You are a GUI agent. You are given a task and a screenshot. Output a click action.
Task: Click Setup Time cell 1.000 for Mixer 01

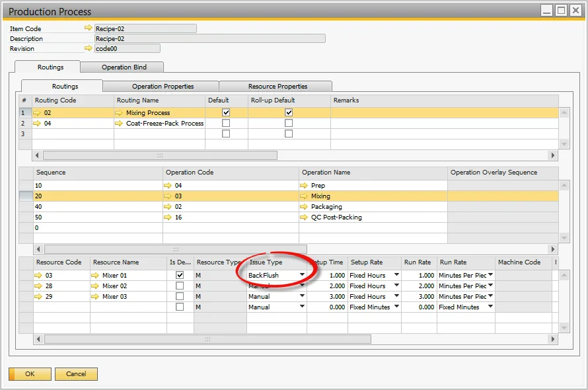(x=327, y=275)
